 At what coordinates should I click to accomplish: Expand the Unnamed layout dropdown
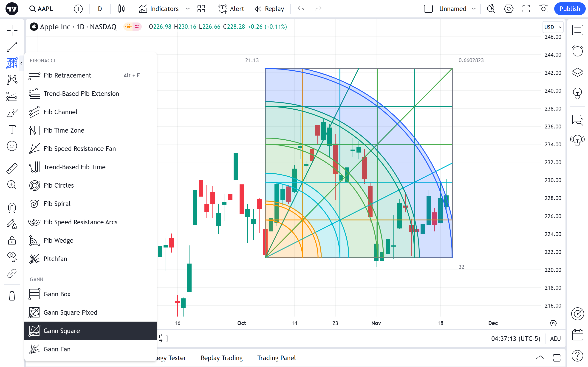(474, 9)
